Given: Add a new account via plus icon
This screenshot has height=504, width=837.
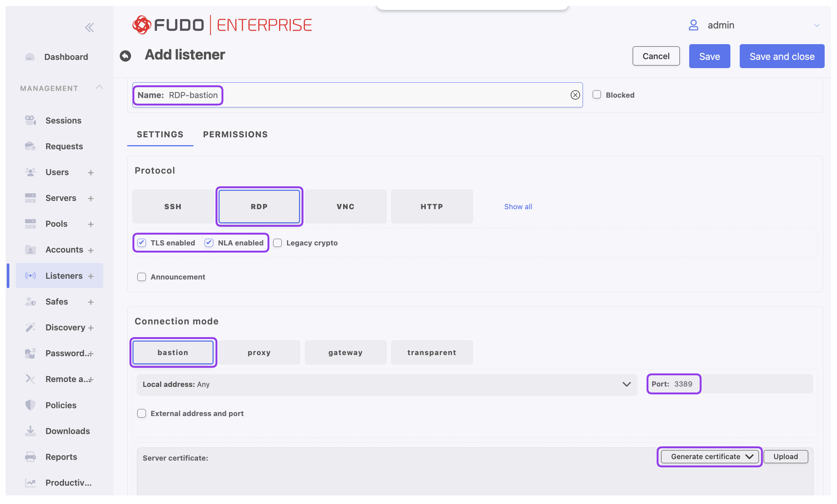Looking at the screenshot, I should tap(91, 250).
